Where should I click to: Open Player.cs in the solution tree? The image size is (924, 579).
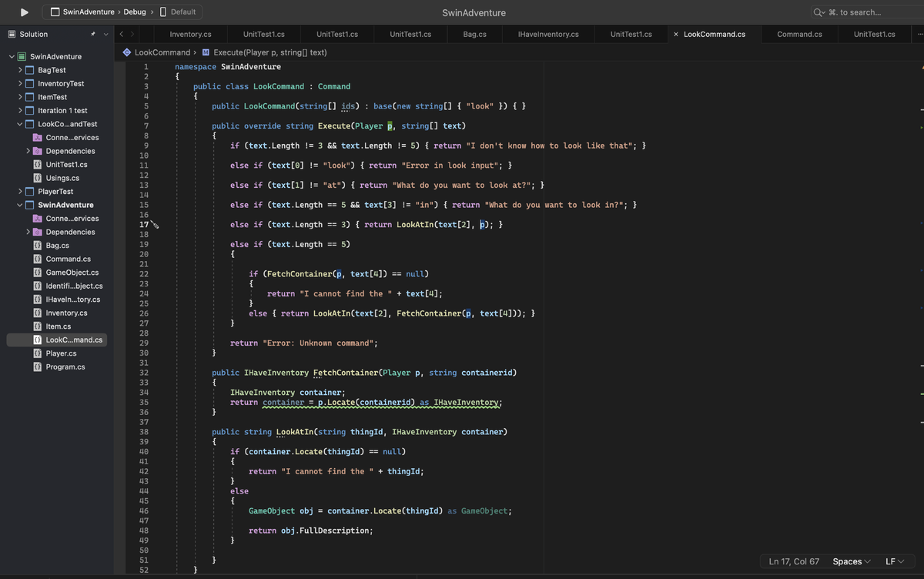[61, 353]
